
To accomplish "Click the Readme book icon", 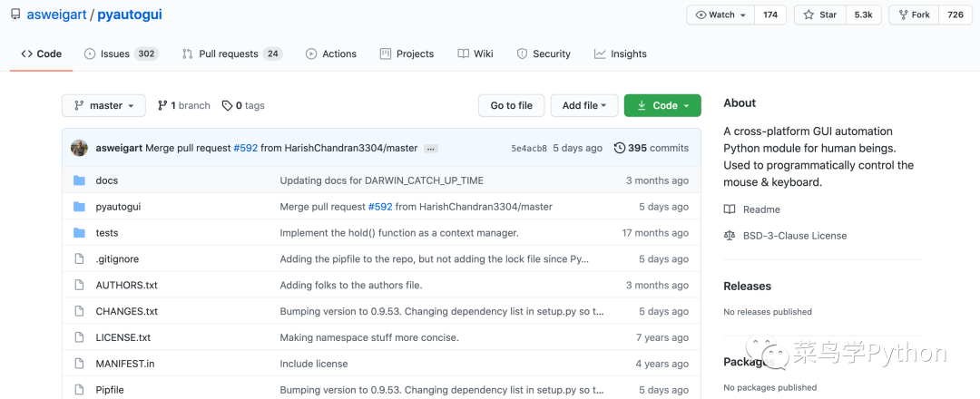I will pyautogui.click(x=730, y=209).
